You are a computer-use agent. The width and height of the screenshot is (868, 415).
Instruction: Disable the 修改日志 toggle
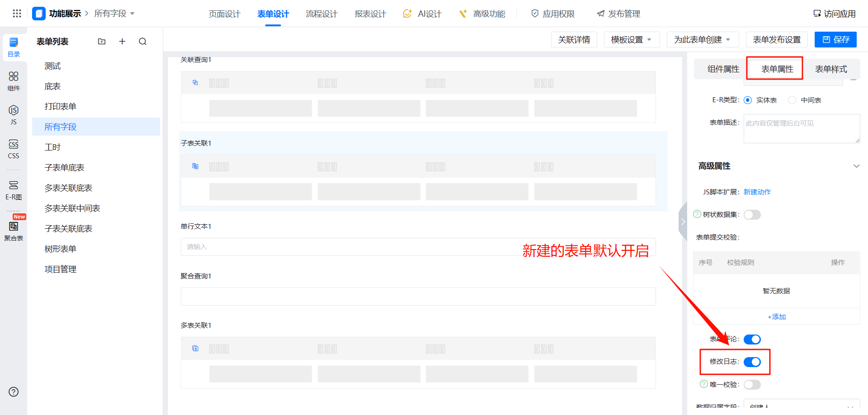[752, 362]
